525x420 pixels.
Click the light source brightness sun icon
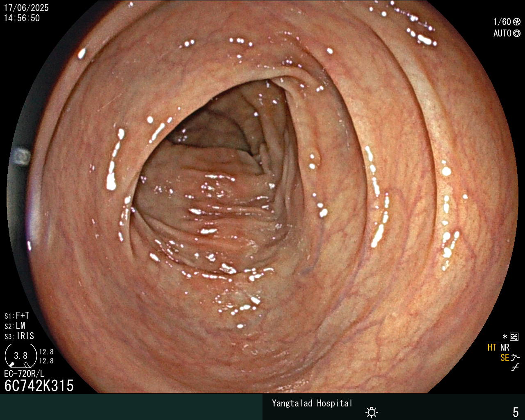[372, 412]
